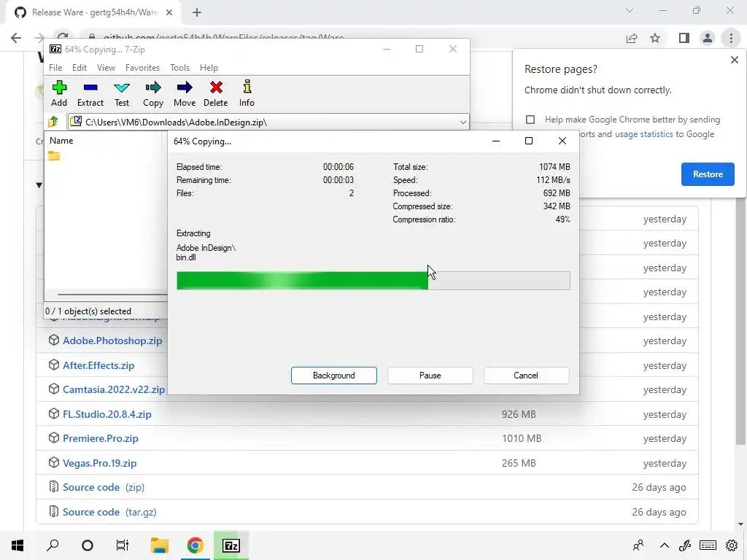Open the File menu in 7-Zip

coord(55,68)
